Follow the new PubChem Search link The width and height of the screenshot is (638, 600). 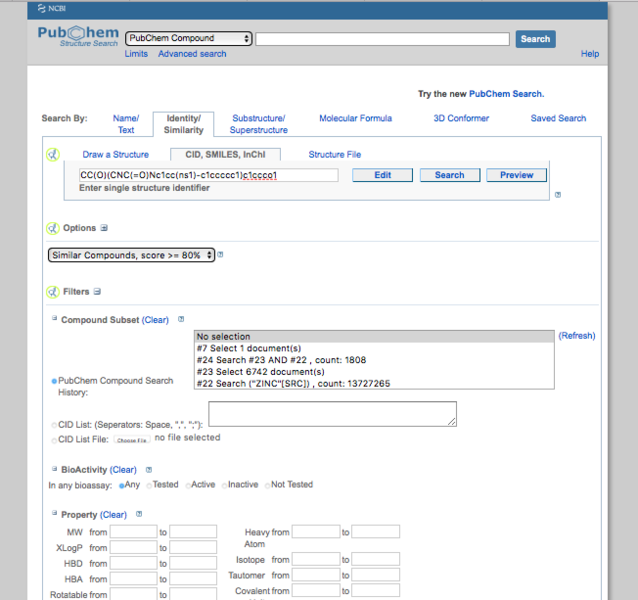(x=507, y=94)
